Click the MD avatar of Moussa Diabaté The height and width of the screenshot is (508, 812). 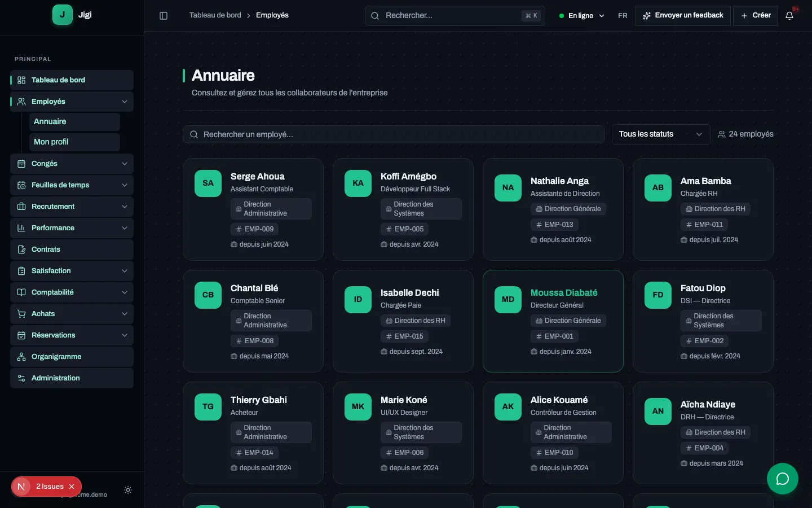click(x=508, y=300)
